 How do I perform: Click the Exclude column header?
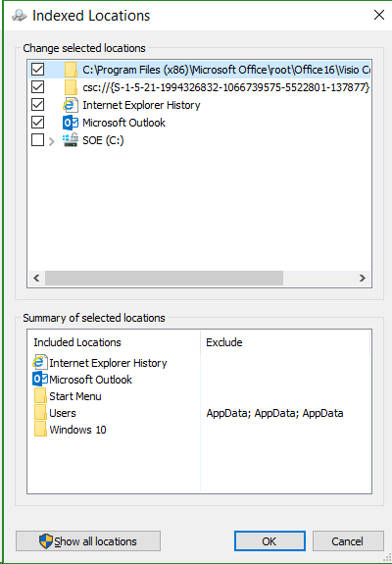coord(285,342)
